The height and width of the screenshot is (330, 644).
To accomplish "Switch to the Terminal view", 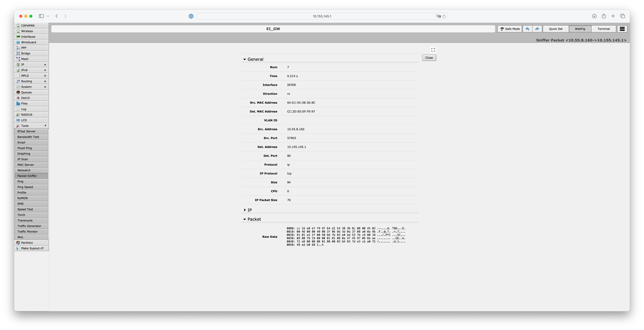I will 604,29.
